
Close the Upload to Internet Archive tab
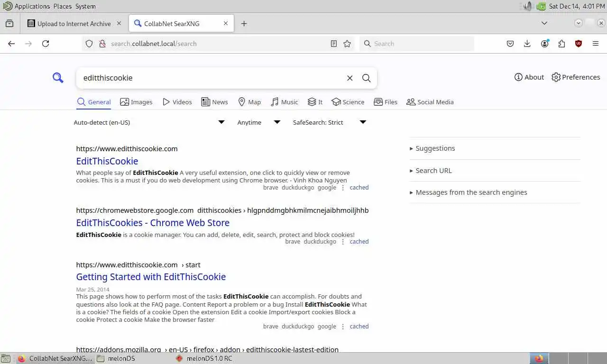point(119,23)
